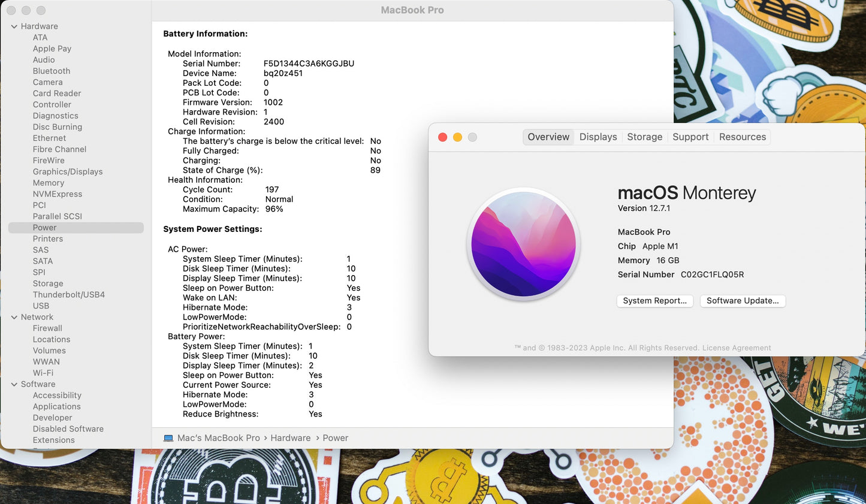
Task: Select Graphics/Displays in the sidebar
Action: point(68,171)
